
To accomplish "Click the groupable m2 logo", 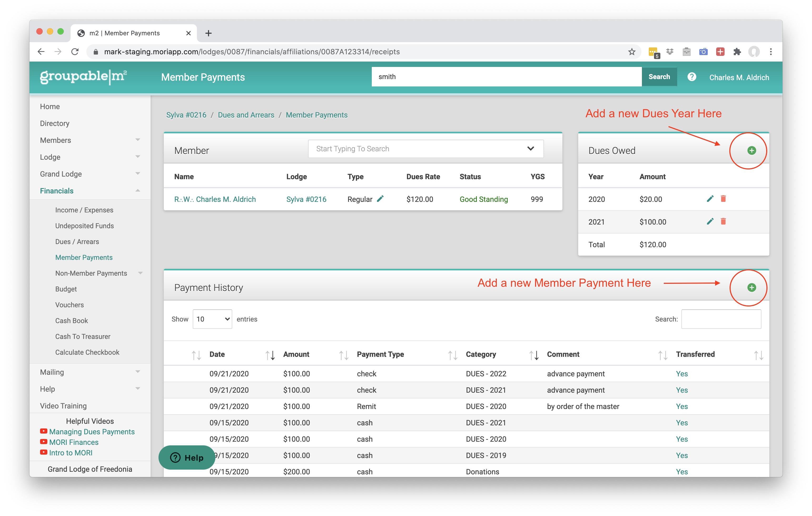I will tap(83, 77).
